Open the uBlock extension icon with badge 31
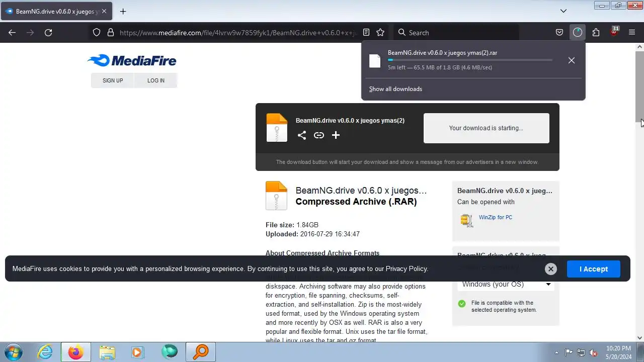Image resolution: width=644 pixels, height=362 pixels. pos(614,31)
